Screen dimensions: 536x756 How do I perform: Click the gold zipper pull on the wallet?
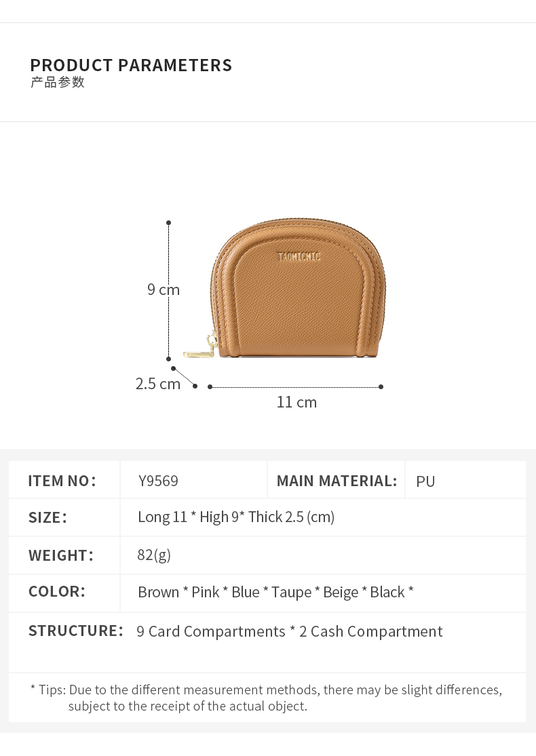[x=197, y=353]
